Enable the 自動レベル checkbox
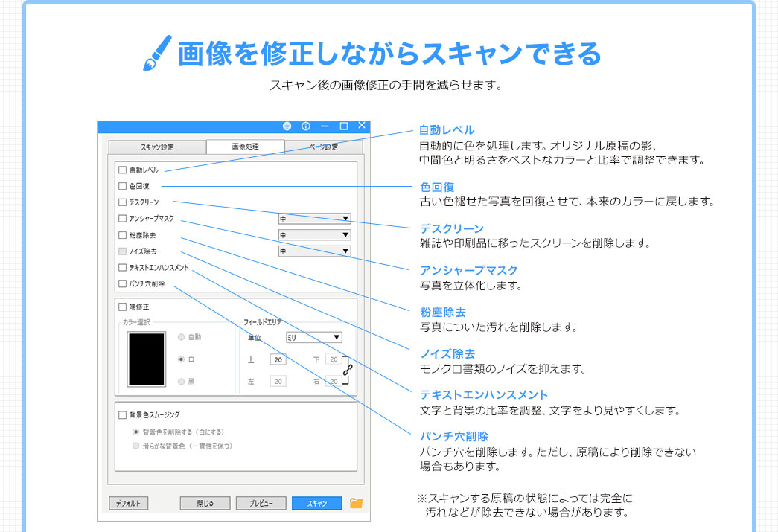 [122, 170]
